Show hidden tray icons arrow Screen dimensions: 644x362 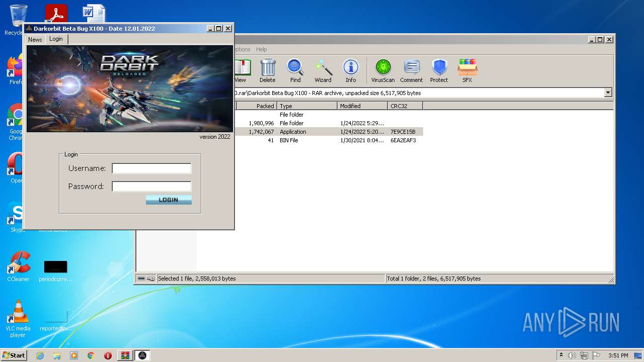[561, 355]
